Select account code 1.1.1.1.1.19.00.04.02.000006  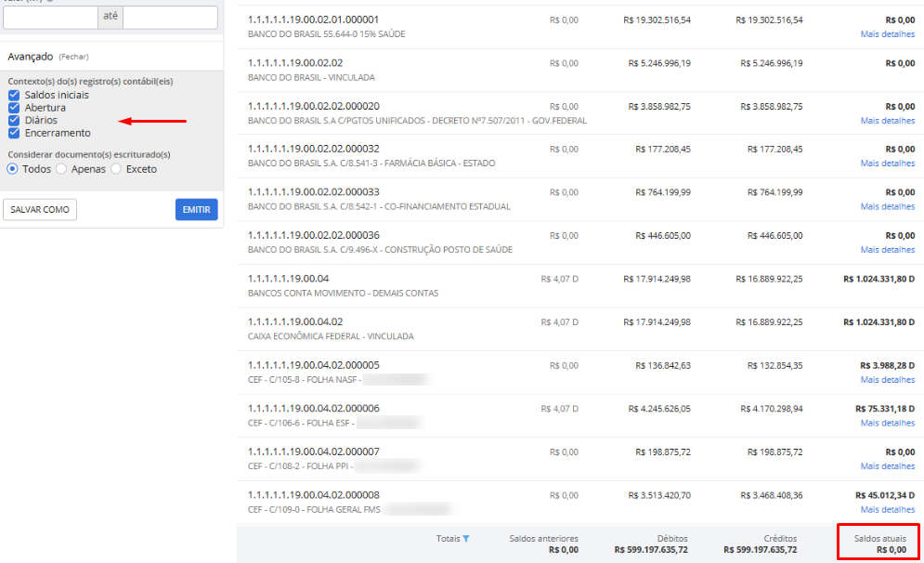tap(314, 409)
